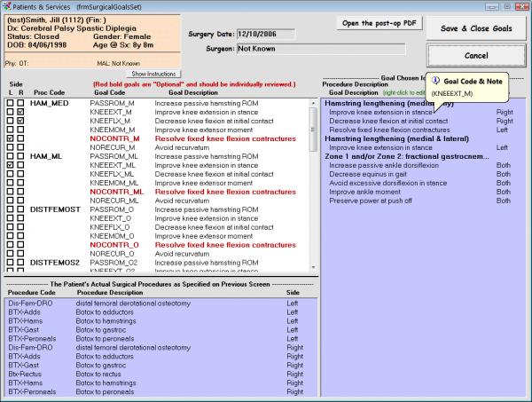Viewport: 532px width, 402px height.
Task: Check the Left box for PASSROM_O
Action: (10, 209)
